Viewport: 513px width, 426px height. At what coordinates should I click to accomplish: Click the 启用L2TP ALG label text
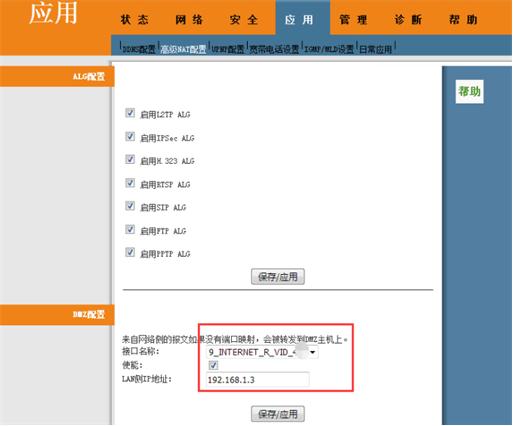(165, 114)
